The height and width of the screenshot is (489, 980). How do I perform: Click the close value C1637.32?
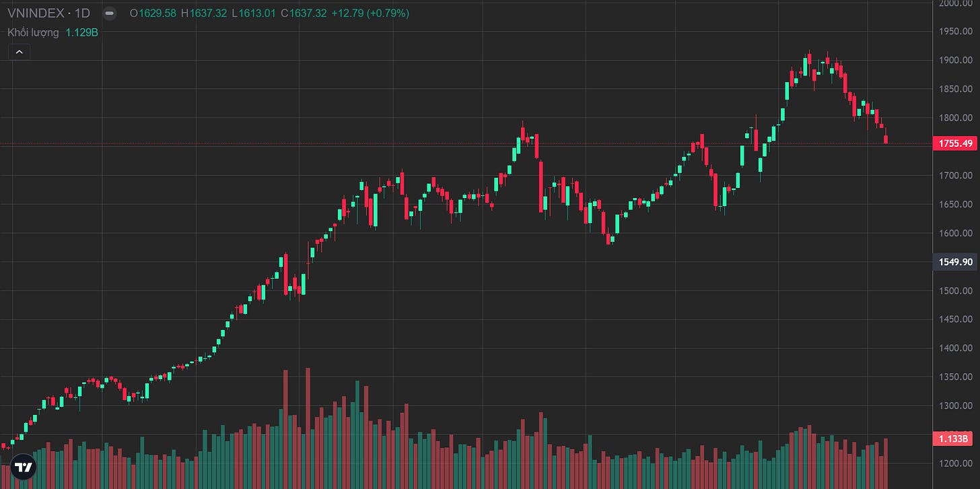pyautogui.click(x=304, y=13)
